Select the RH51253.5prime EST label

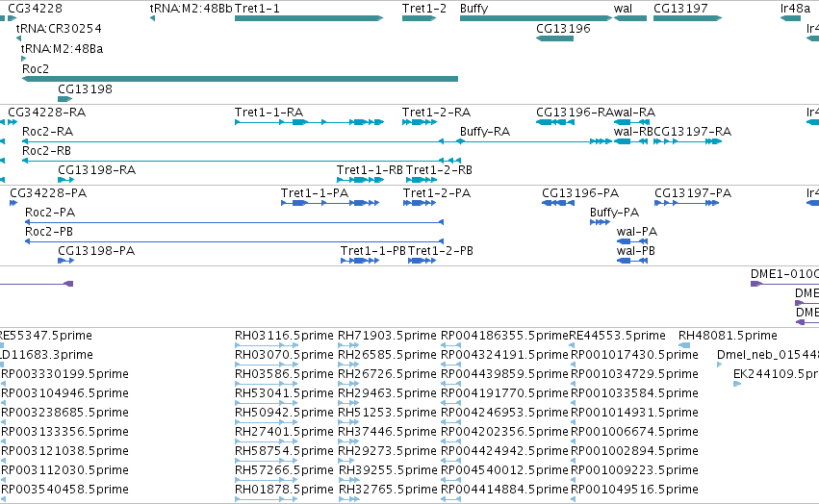click(x=387, y=413)
